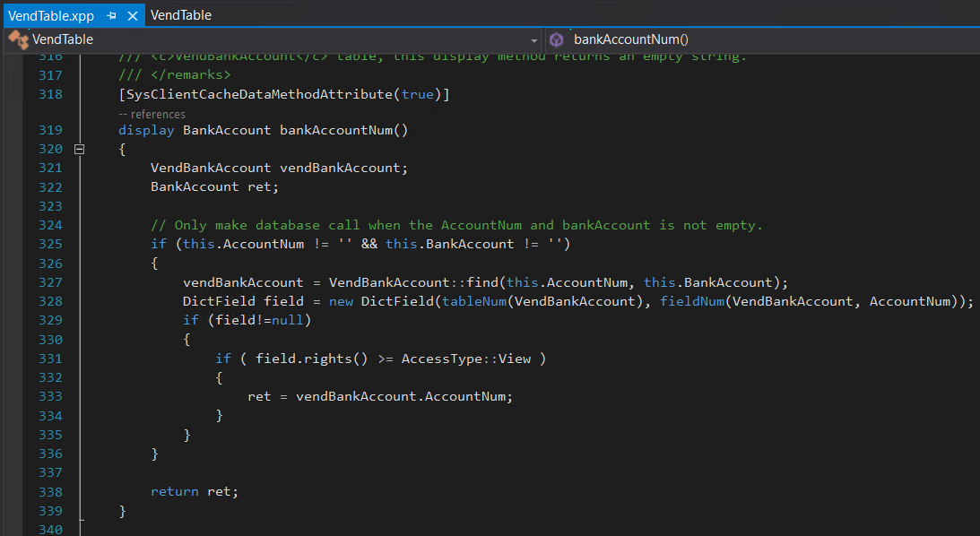The height and width of the screenshot is (536, 980).
Task: Click the VendTable class icon in navigation bar
Action: point(18,39)
